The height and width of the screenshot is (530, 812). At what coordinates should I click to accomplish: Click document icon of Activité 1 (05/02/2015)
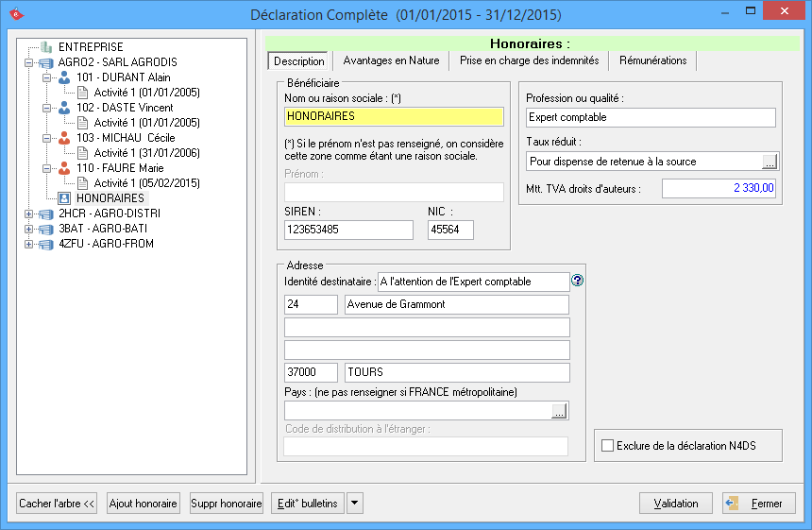click(x=82, y=183)
